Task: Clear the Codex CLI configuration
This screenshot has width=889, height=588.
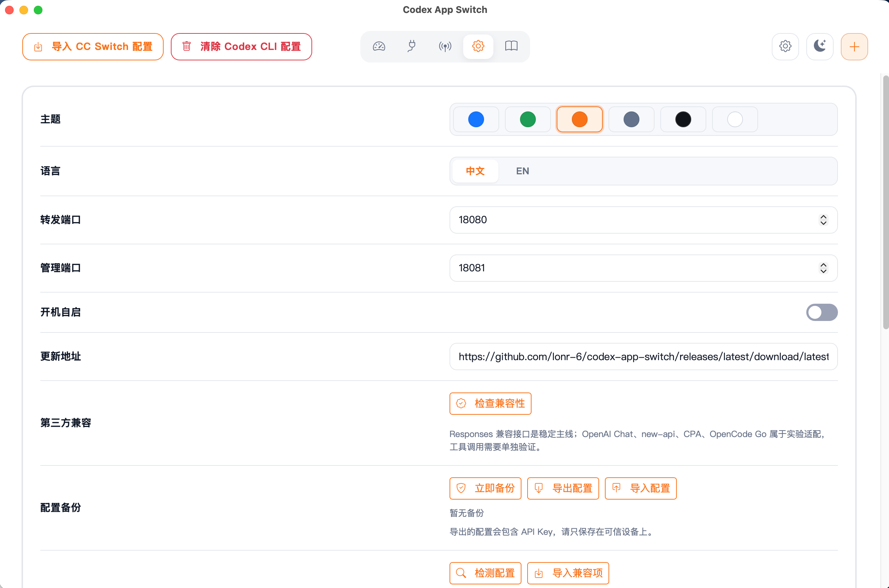Action: [241, 46]
